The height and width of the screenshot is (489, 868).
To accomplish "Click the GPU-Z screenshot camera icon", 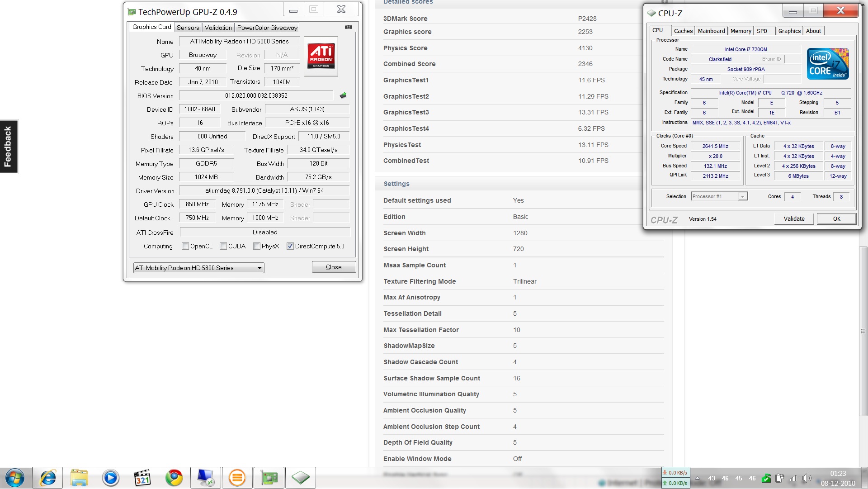I will coord(349,27).
